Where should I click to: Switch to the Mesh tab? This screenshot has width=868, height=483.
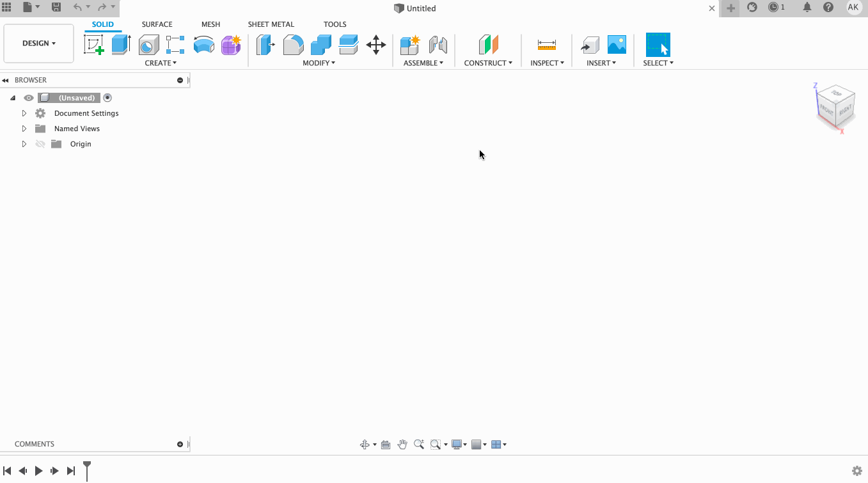tap(210, 24)
